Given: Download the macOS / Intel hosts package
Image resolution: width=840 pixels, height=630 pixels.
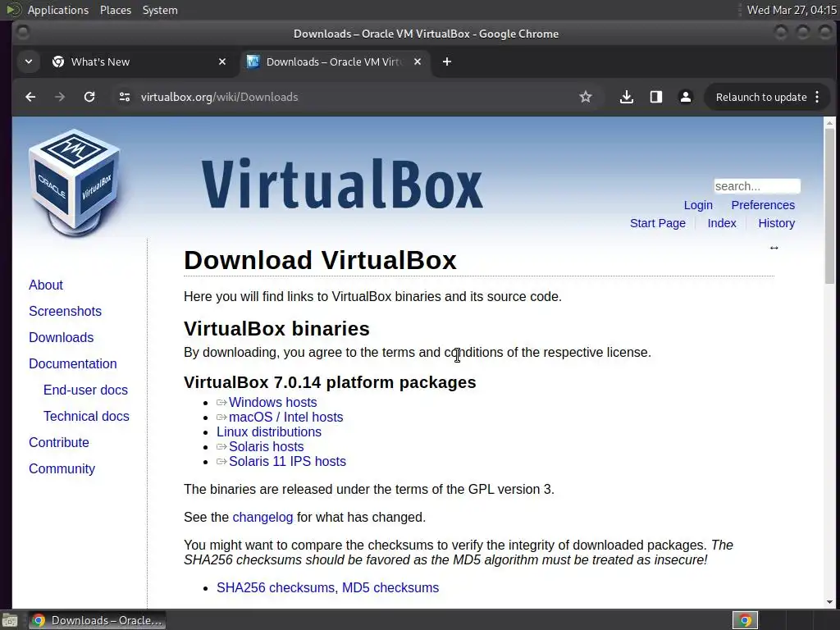Looking at the screenshot, I should [x=286, y=418].
